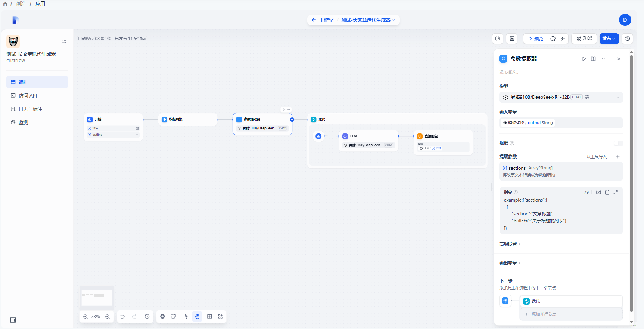Viewport: 644px width, 329px height.
Task: Open the conversation variables icon
Action: pyautogui.click(x=498, y=39)
